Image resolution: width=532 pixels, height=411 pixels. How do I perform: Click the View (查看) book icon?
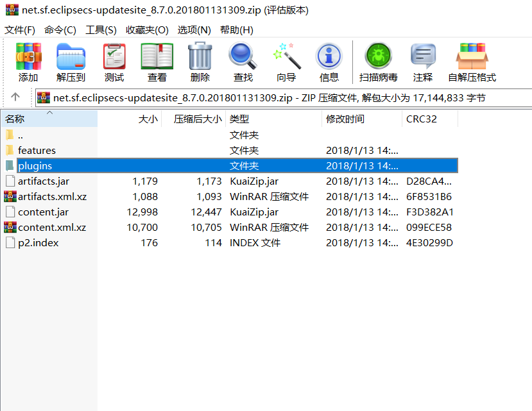click(x=157, y=56)
